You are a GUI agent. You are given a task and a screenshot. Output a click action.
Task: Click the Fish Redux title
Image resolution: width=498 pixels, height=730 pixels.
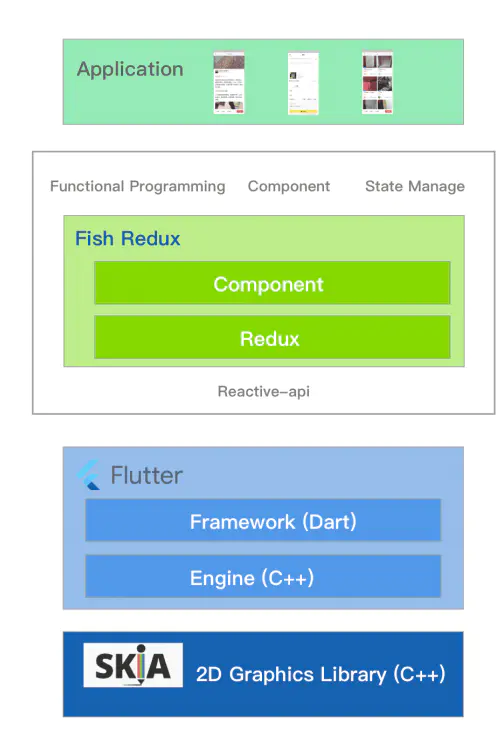(128, 239)
